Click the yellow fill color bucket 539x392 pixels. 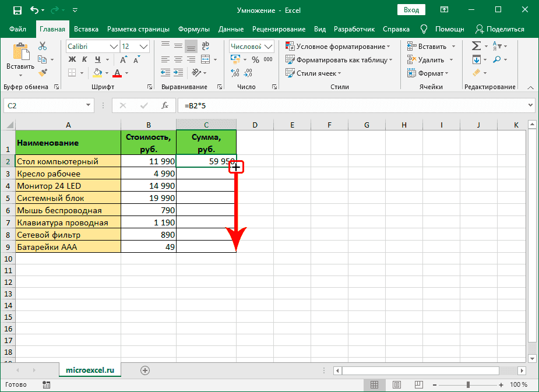[97, 73]
